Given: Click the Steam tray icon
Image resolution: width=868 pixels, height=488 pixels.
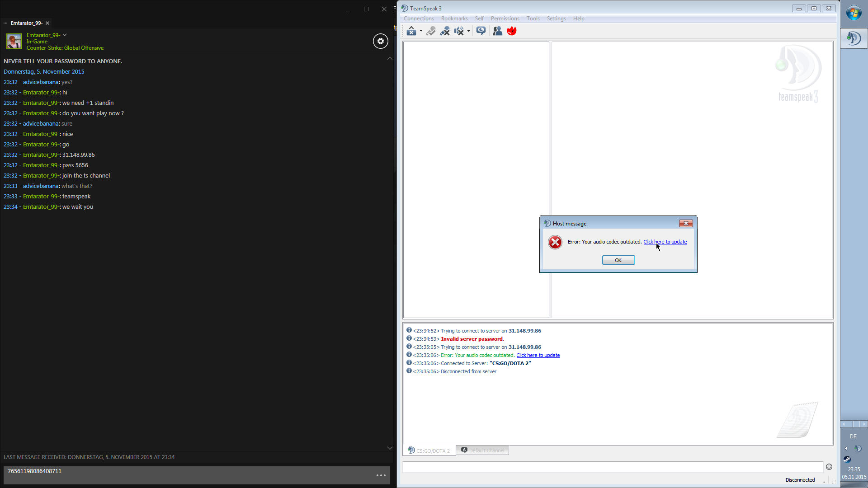Looking at the screenshot, I should (847, 459).
